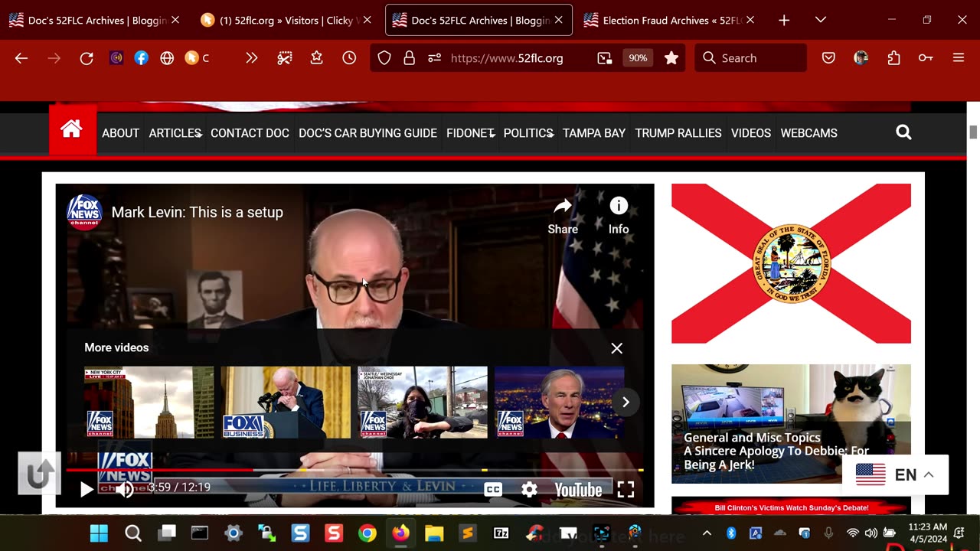Click the scroll-to-top arrow button
The image size is (980, 551).
click(x=39, y=474)
